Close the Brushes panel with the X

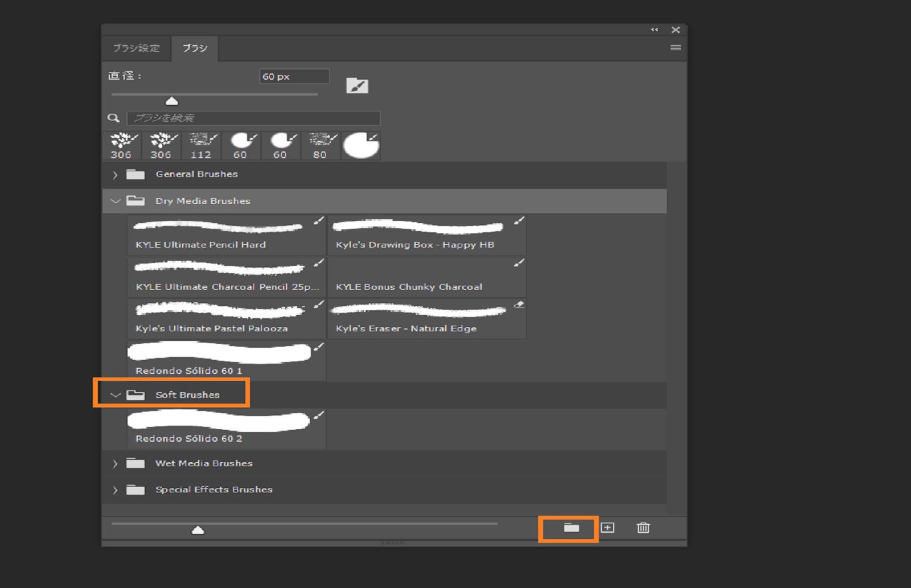[x=676, y=30]
